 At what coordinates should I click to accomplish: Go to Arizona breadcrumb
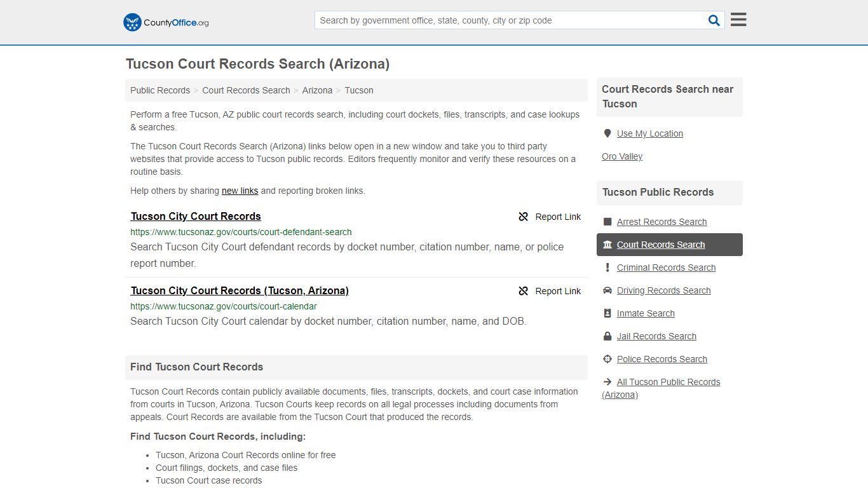coord(317,90)
